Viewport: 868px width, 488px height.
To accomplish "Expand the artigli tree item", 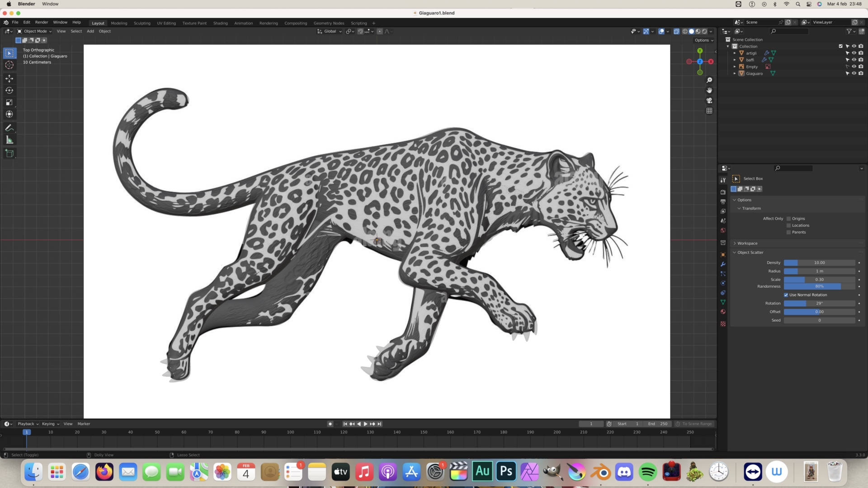I will click(x=735, y=53).
